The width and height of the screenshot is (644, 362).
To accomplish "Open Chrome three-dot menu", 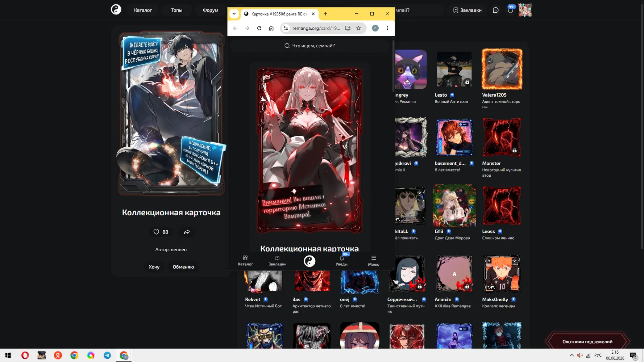I will pos(387,28).
